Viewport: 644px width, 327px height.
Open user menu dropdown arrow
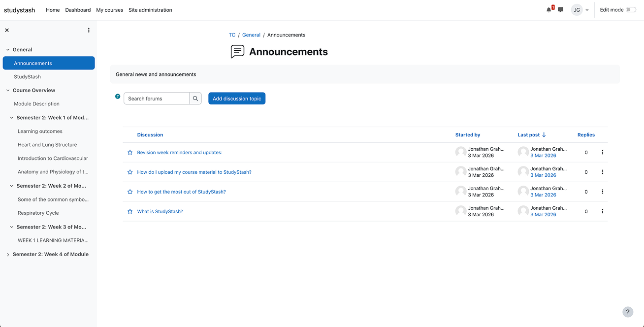coord(587,10)
